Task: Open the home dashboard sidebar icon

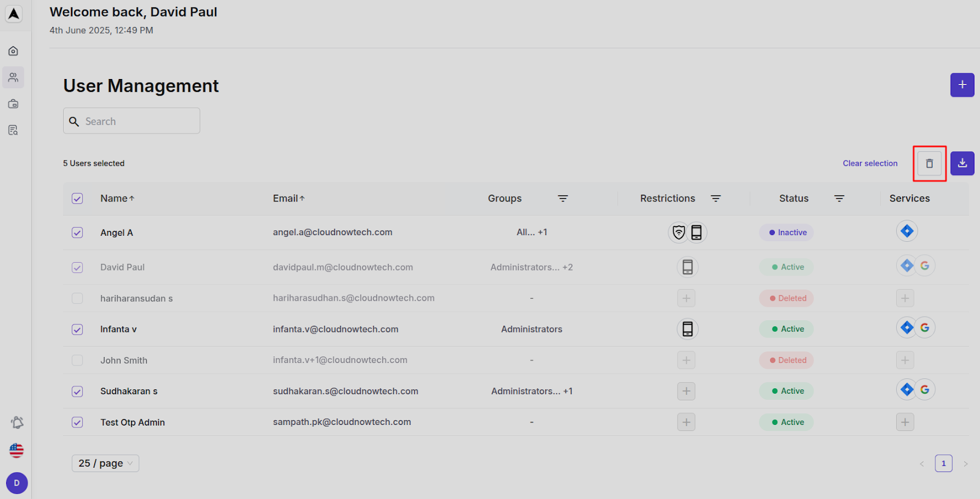Action: click(x=13, y=51)
